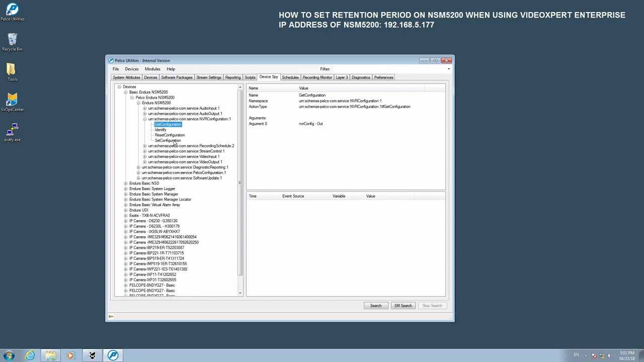Select IP Camera-IXP11-T41202652
The height and width of the screenshot is (362, 644).
[x=153, y=275]
